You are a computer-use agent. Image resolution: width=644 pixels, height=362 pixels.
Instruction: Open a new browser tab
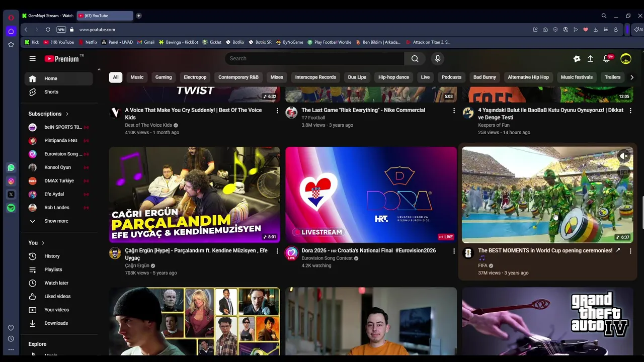[x=139, y=16]
